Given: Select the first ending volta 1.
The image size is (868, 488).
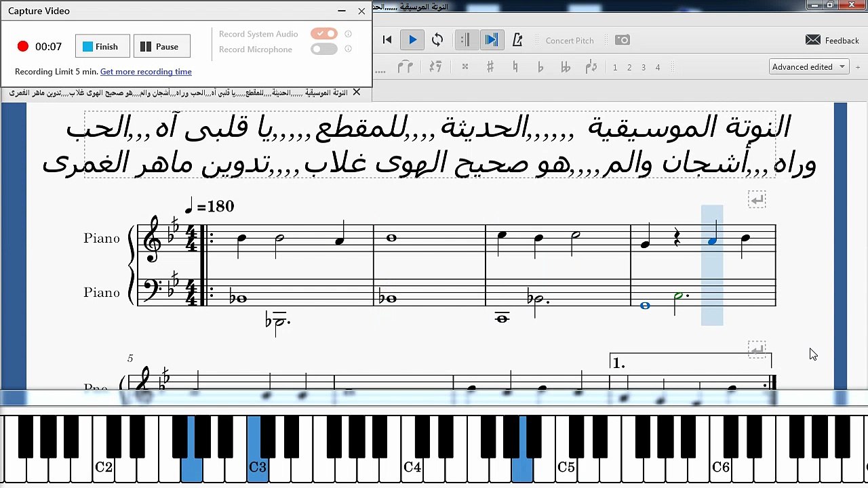Looking at the screenshot, I should point(618,363).
